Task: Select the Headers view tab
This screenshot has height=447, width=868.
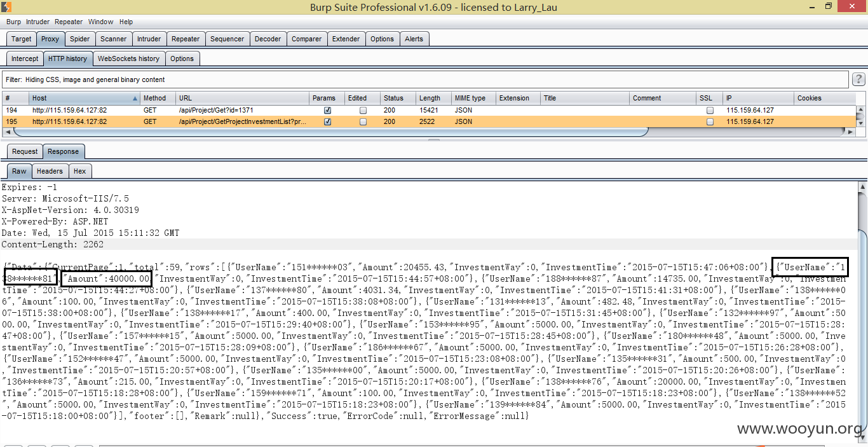Action: [x=50, y=171]
